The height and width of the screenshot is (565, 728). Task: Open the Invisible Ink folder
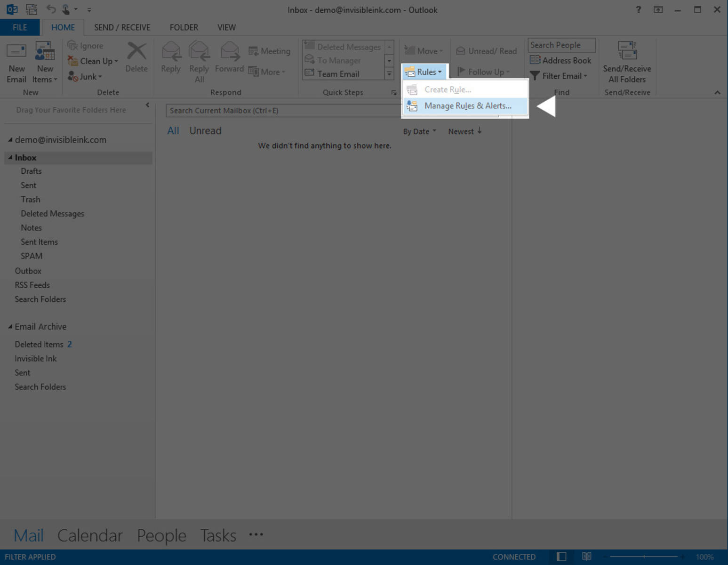[x=35, y=359]
